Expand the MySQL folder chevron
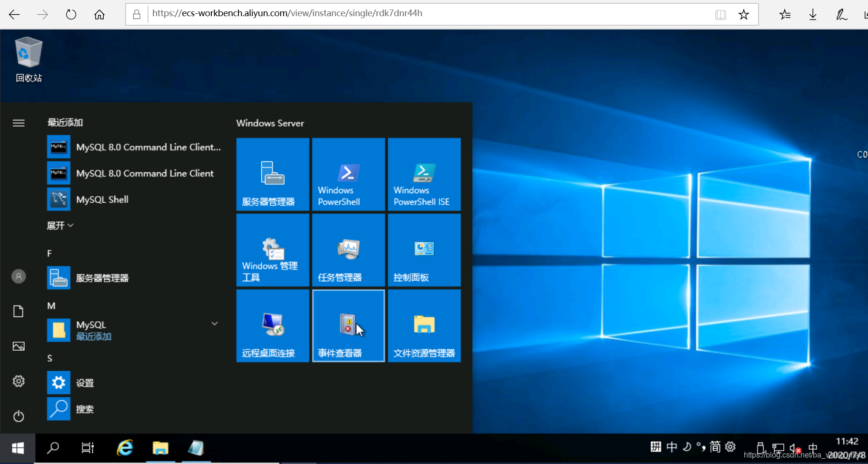Image resolution: width=868 pixels, height=464 pixels. [x=215, y=324]
